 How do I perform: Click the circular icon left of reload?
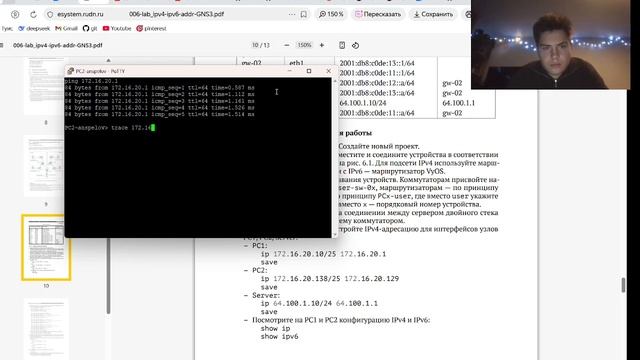[x=15, y=14]
